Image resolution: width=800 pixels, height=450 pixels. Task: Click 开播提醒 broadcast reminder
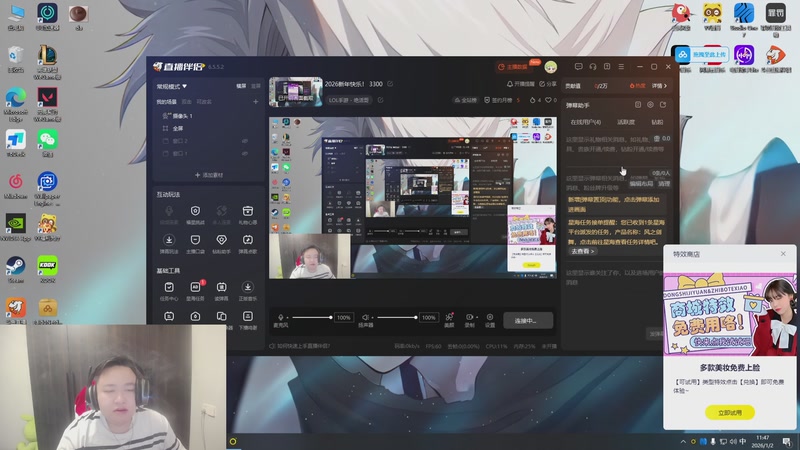520,84
